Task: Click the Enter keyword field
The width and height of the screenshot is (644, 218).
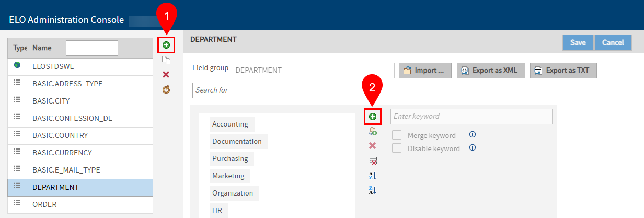Action: (471, 116)
